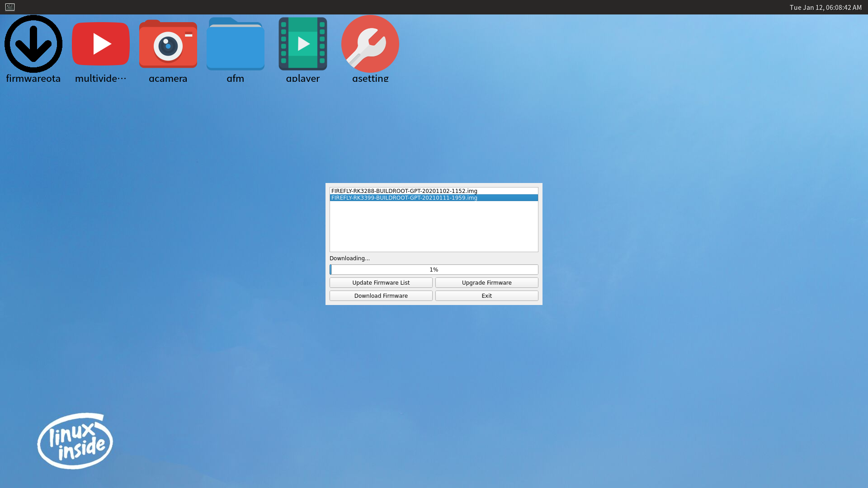
Task: Click the terminal icon in top panel
Action: click(10, 7)
